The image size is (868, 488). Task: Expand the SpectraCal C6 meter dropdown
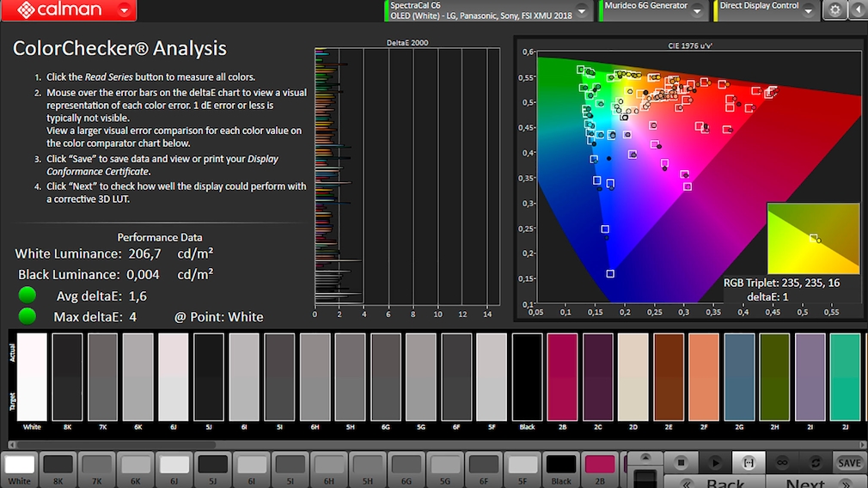pyautogui.click(x=582, y=10)
